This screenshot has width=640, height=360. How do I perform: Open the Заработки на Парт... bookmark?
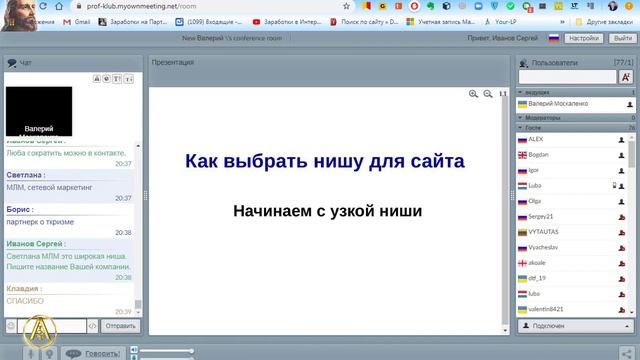point(133,22)
